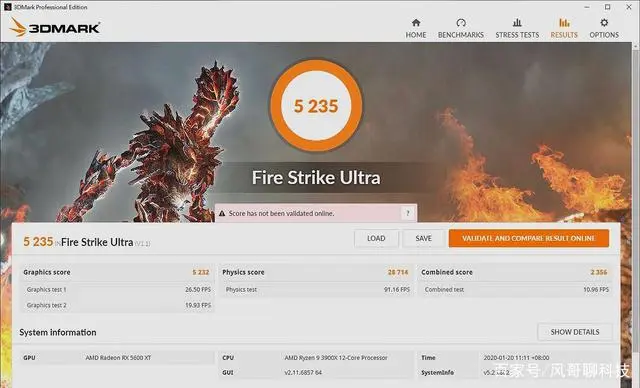This screenshot has width=640, height=388.
Task: Click the GUI version v2.11.6857 64
Action: coord(303,372)
